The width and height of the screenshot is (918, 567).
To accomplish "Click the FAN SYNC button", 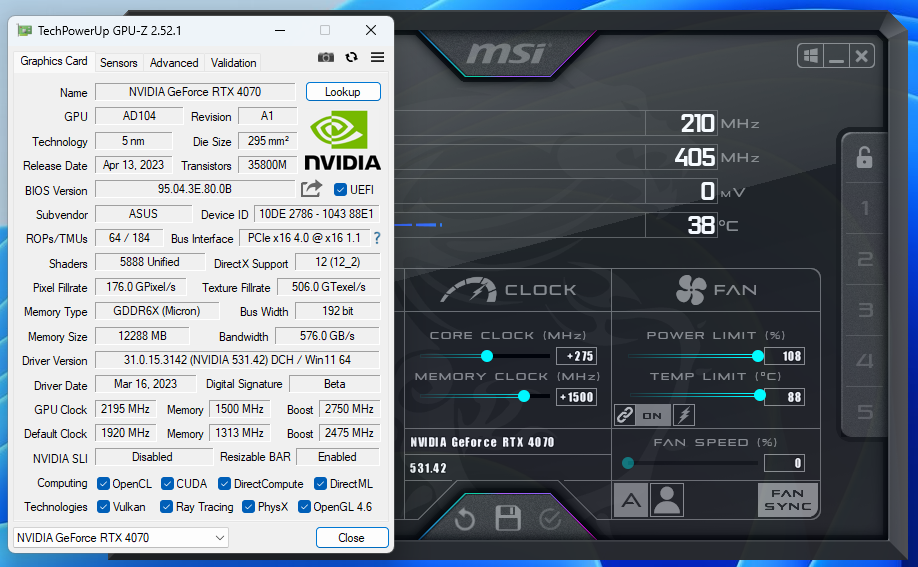I will pyautogui.click(x=787, y=500).
